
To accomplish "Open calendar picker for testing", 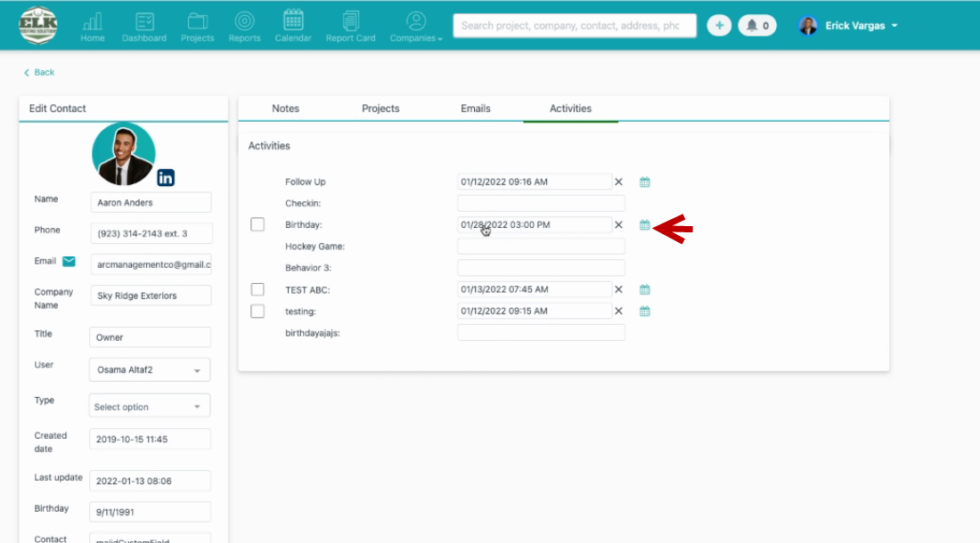I will (x=644, y=311).
